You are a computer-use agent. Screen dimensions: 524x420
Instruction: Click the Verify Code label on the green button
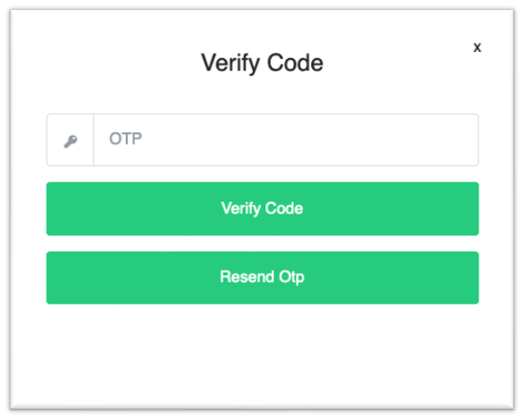[x=262, y=209]
